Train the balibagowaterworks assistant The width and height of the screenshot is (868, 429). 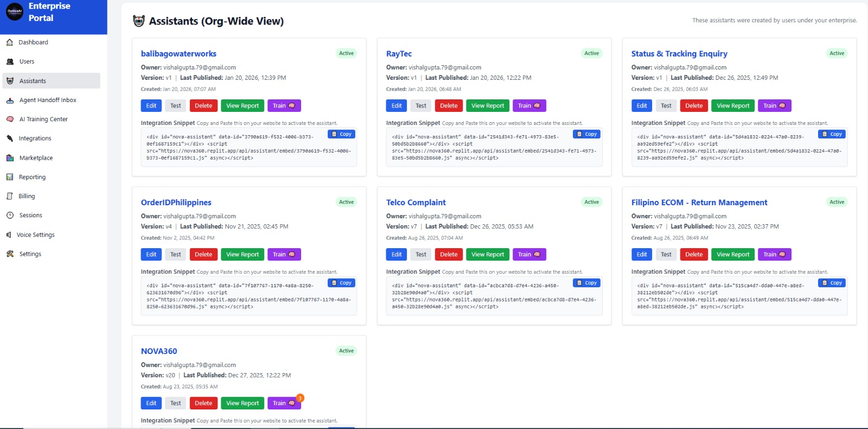pos(284,106)
